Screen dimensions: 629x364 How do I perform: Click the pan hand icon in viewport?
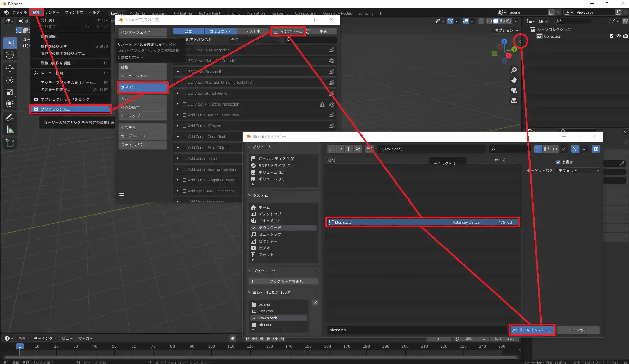point(514,80)
